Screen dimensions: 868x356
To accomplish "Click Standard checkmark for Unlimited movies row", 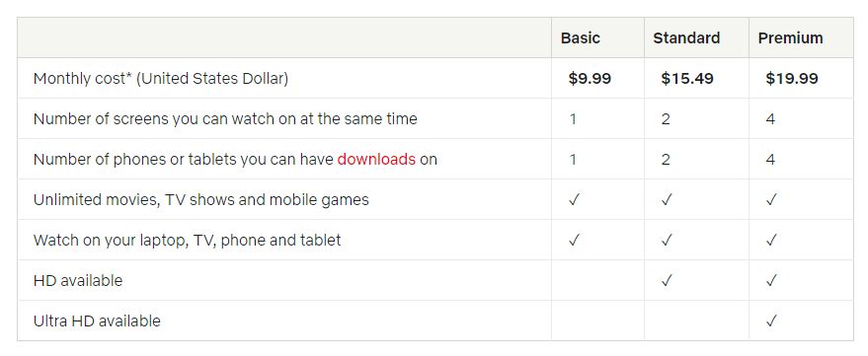I will pyautogui.click(x=667, y=199).
